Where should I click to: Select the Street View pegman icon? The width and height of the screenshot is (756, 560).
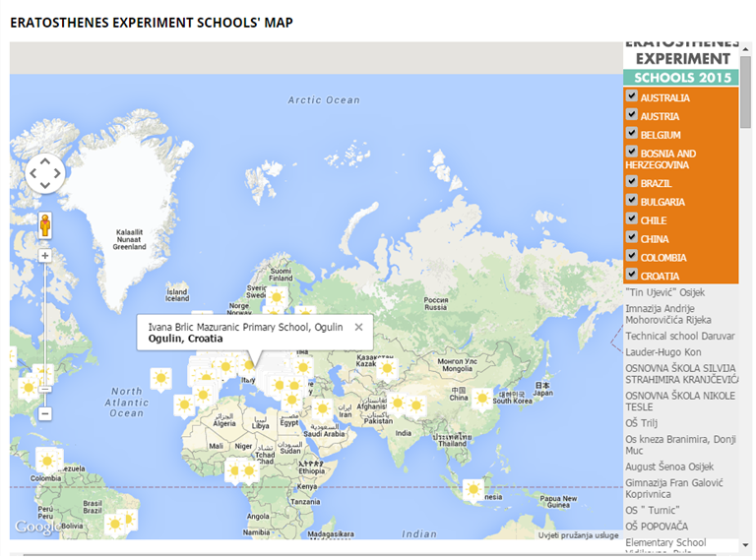[x=45, y=225]
